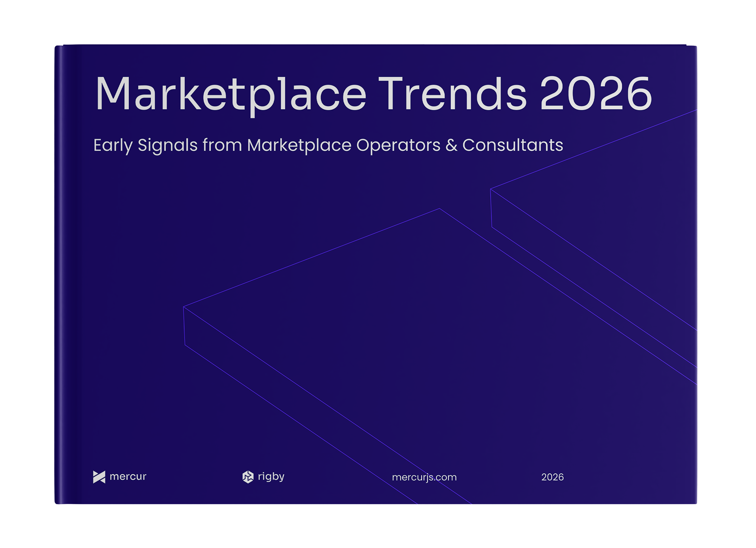Click the top corner of central slab outline
This screenshot has width=756, height=548.
pos(439,209)
